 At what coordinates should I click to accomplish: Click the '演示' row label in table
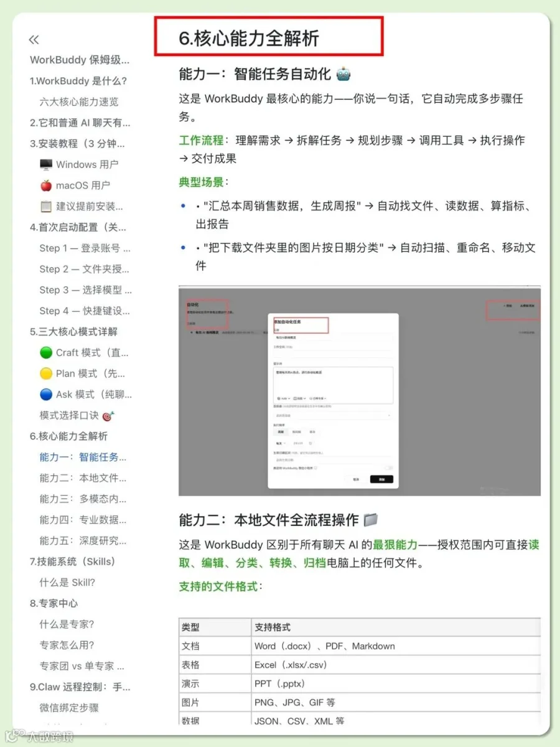coord(190,684)
